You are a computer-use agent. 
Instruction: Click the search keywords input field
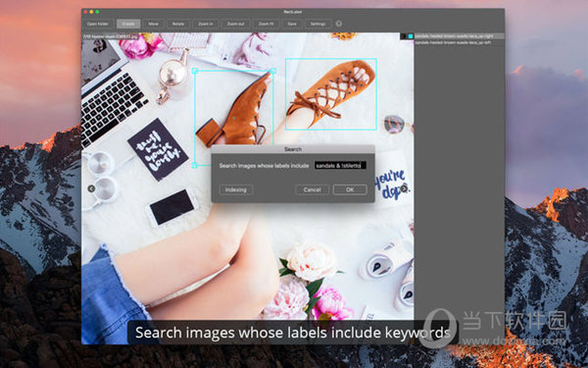click(340, 166)
